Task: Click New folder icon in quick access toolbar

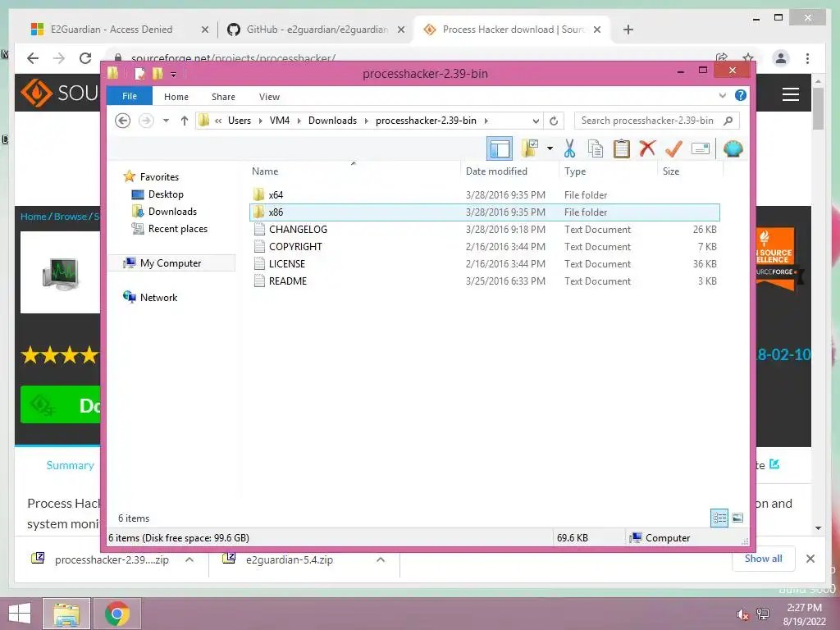Action: pyautogui.click(x=157, y=73)
